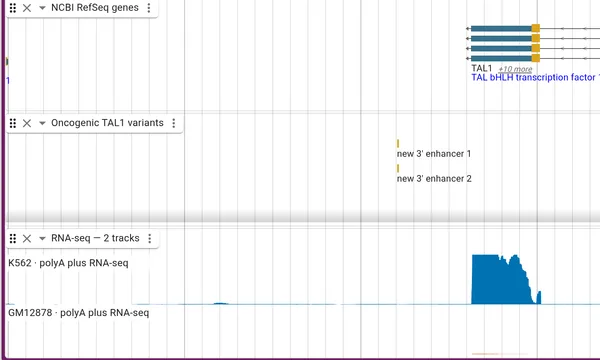Click GM12878 polyA plus RNA-seq label
The width and height of the screenshot is (600, 360).
(x=78, y=313)
